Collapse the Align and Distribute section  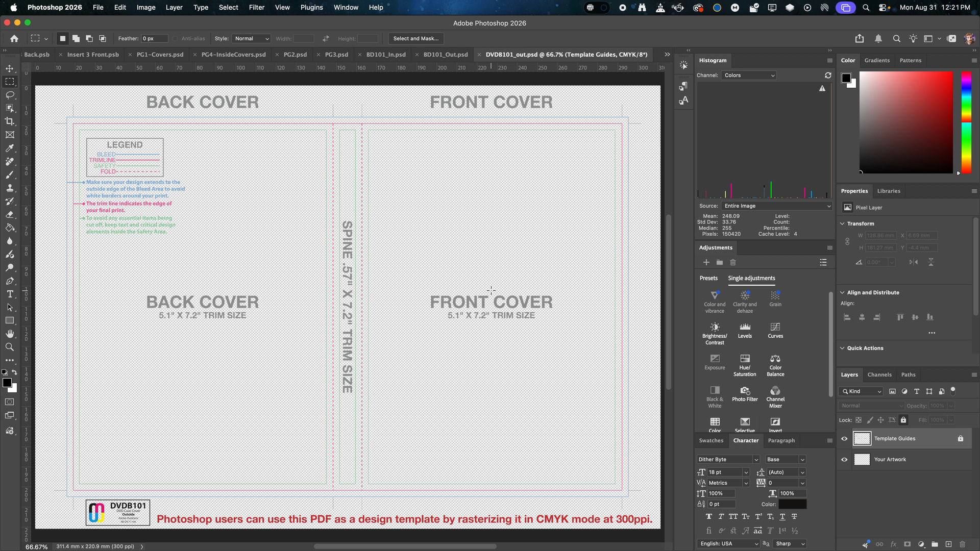pyautogui.click(x=842, y=292)
